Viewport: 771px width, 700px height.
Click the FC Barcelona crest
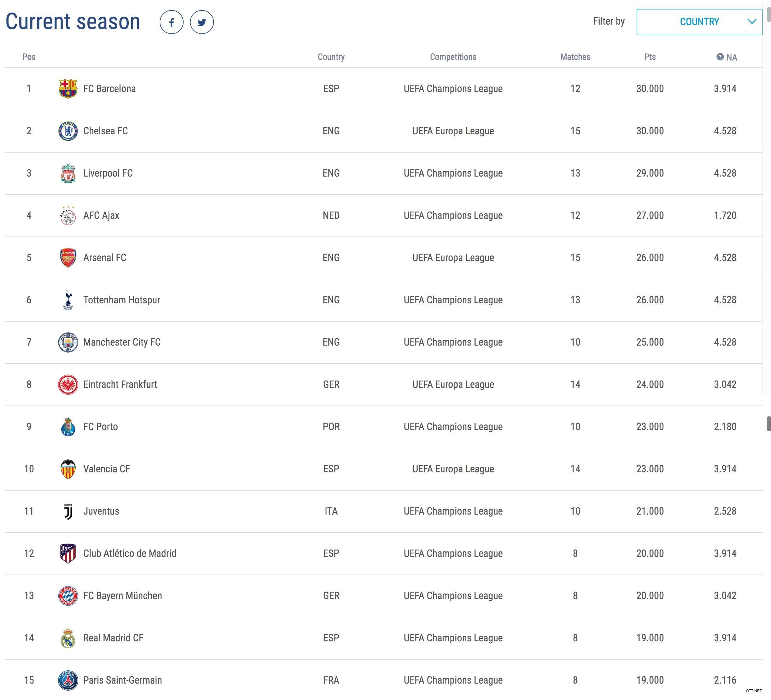[68, 89]
